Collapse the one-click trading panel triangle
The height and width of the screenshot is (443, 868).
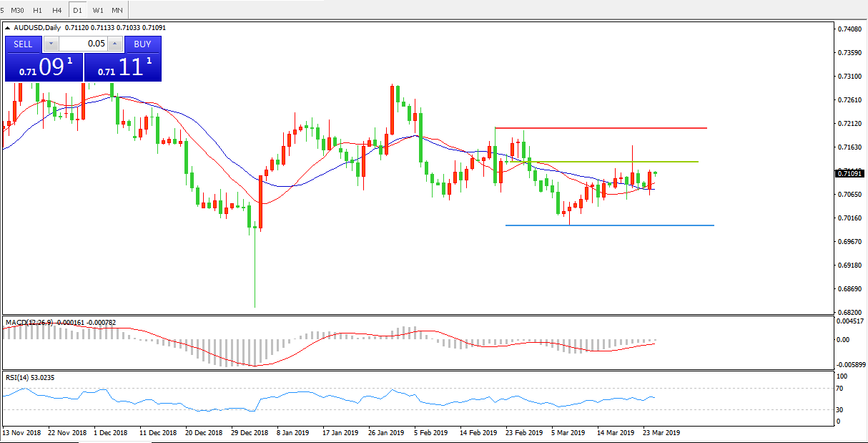(x=9, y=28)
